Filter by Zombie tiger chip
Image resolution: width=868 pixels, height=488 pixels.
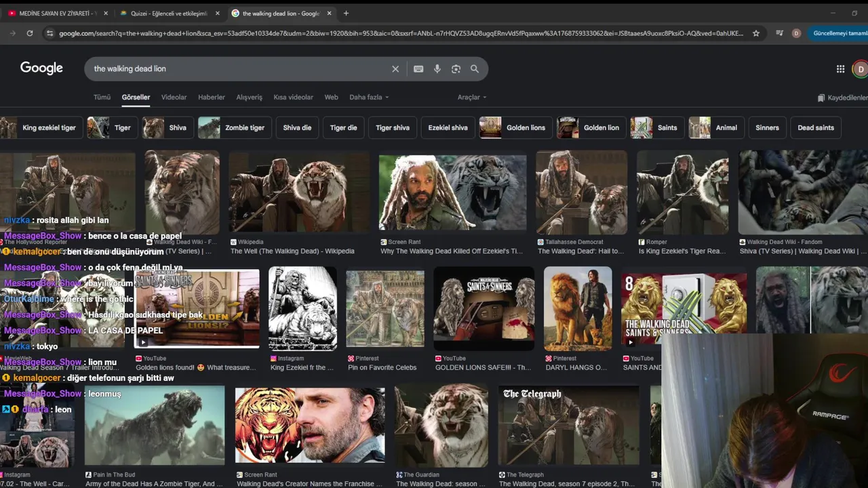pyautogui.click(x=235, y=127)
